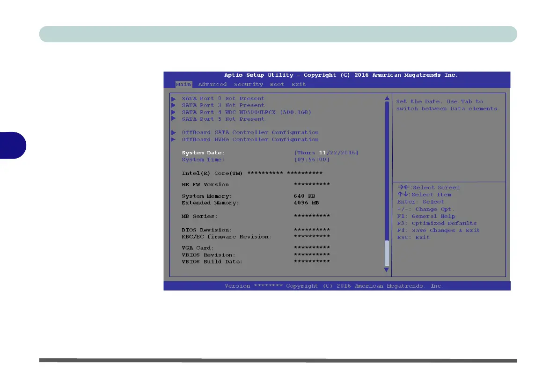Select the Boot tab
The height and width of the screenshot is (392, 557).
click(x=277, y=84)
